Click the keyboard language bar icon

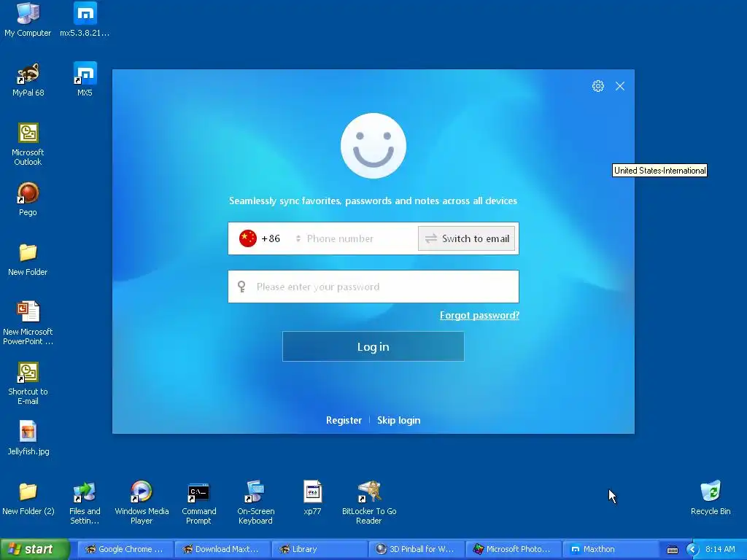coord(672,550)
